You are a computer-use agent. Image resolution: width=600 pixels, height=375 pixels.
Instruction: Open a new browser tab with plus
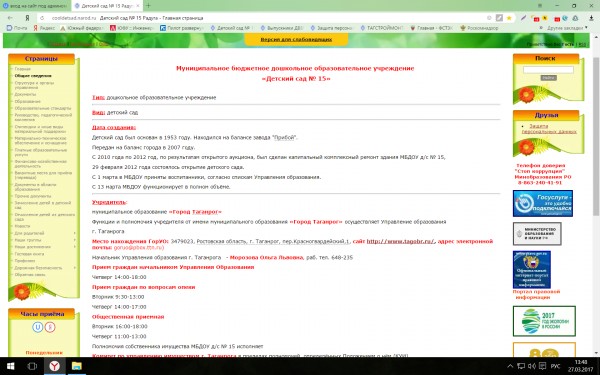pos(148,6)
